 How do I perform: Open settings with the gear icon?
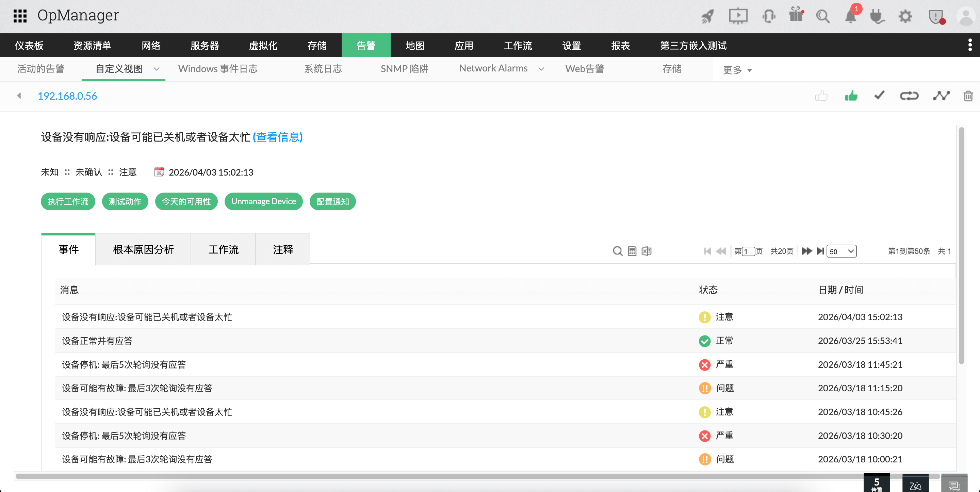tap(905, 16)
